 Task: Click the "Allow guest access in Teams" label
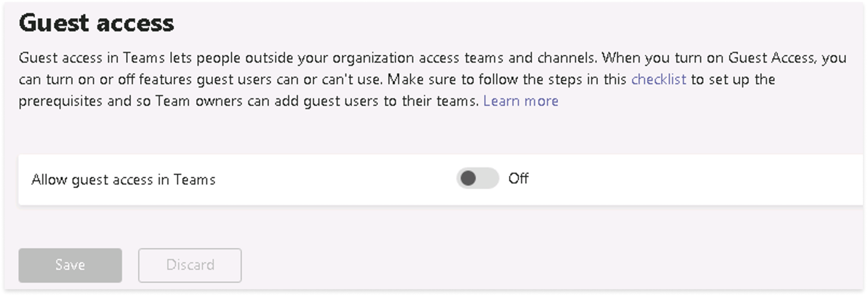(123, 179)
